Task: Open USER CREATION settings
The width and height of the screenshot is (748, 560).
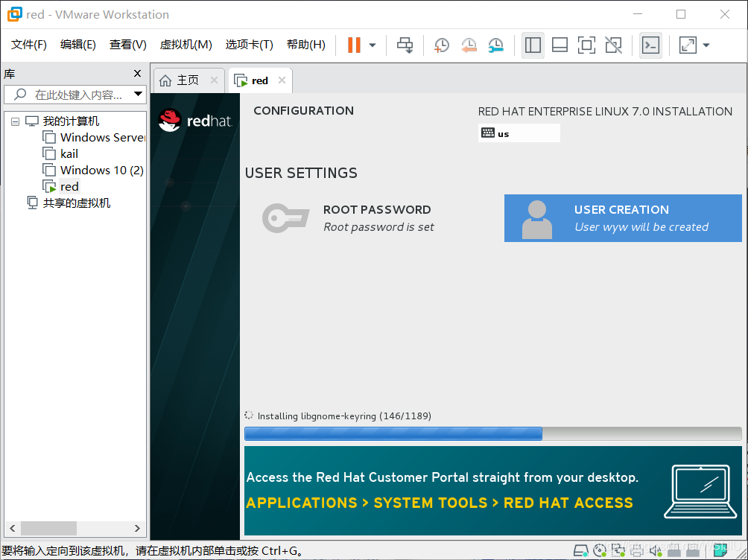Action: pyautogui.click(x=623, y=218)
